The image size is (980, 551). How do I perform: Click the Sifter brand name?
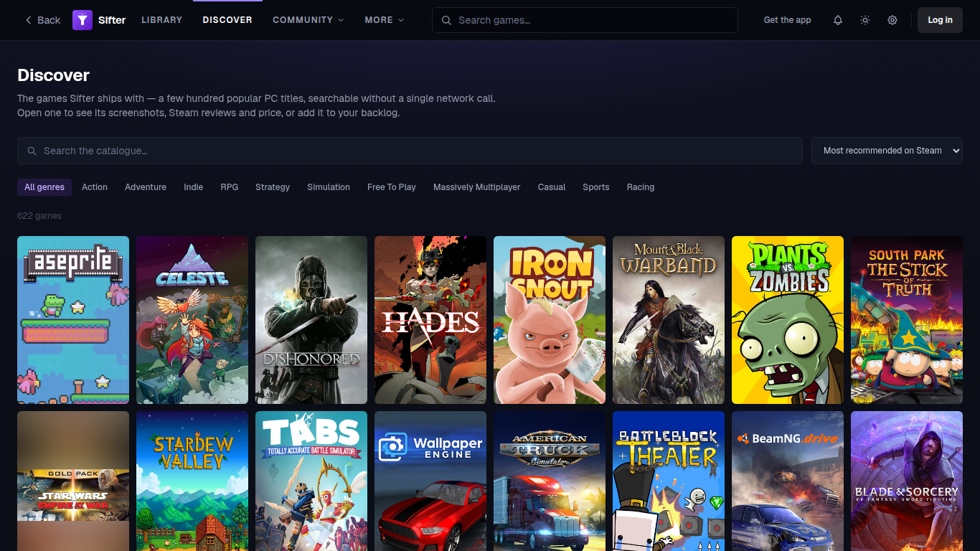(x=112, y=20)
